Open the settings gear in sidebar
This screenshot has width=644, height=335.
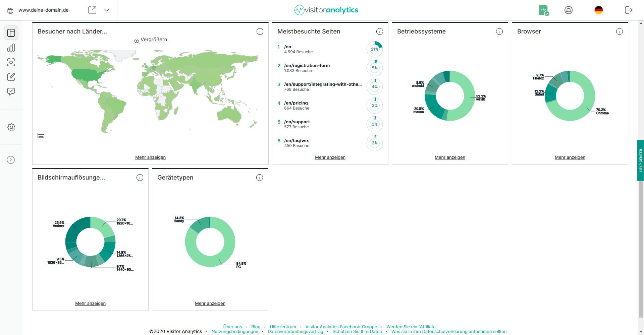[11, 127]
